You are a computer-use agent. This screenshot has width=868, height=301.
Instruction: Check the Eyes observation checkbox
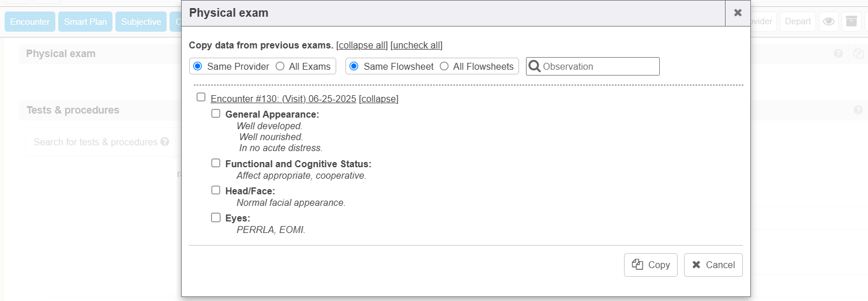coord(216,217)
